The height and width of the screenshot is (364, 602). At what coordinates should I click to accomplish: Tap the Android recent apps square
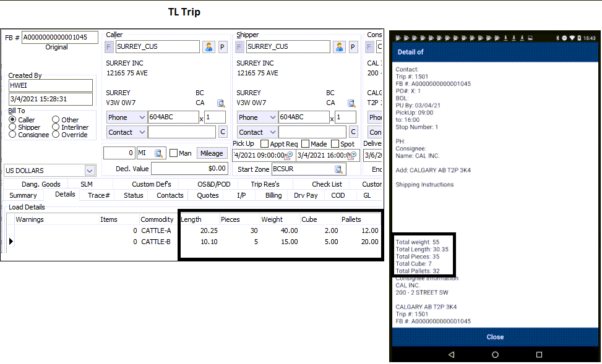click(x=539, y=355)
